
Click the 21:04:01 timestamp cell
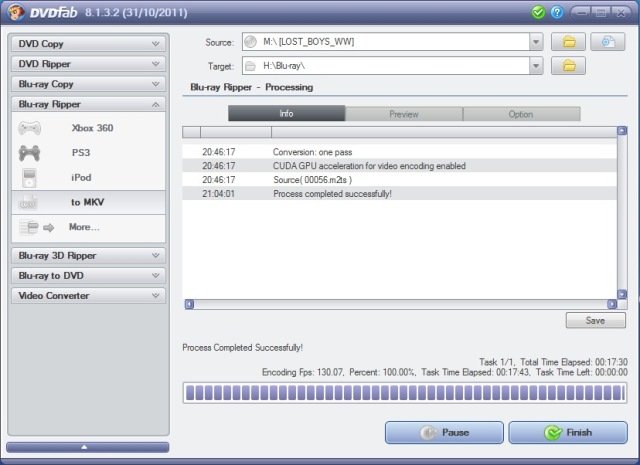tap(219, 194)
